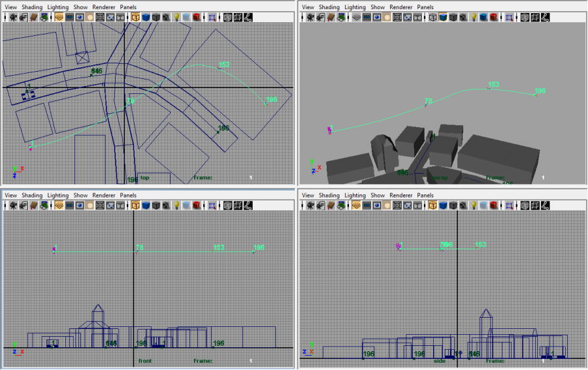
Task: Toggle X-Ray Joints icon in top view panel
Action: coord(248,17)
